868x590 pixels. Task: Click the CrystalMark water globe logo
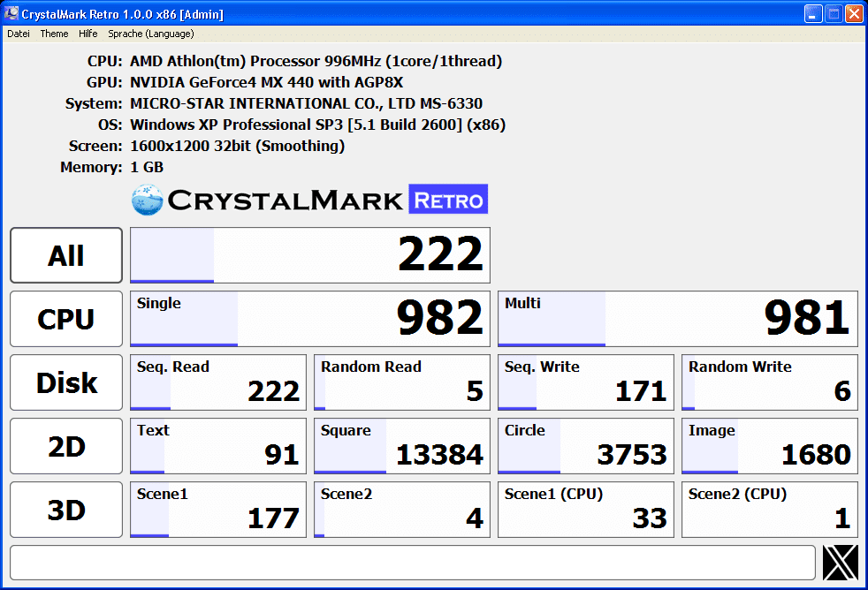click(148, 200)
